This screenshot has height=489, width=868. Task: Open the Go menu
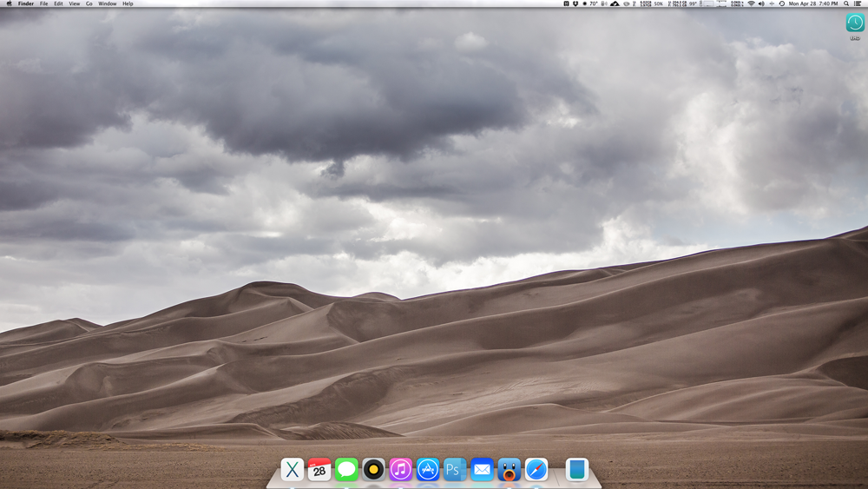pos(89,3)
